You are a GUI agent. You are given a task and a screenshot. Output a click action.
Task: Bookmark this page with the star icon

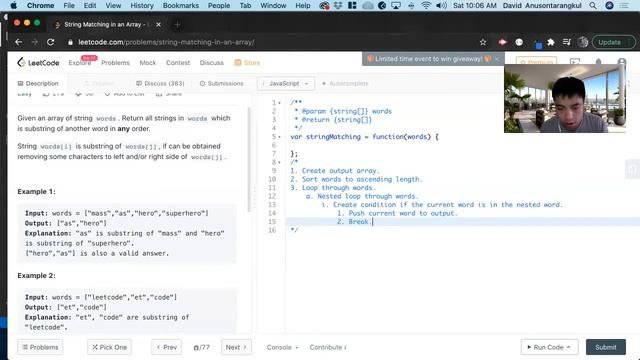point(483,42)
